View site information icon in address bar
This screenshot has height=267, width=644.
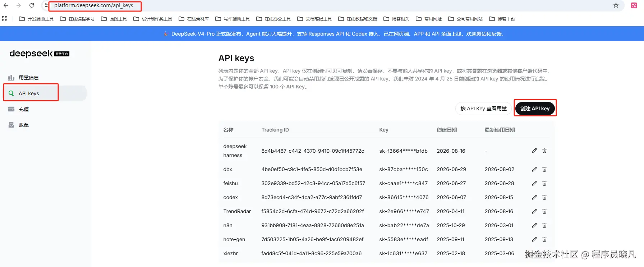click(x=47, y=5)
